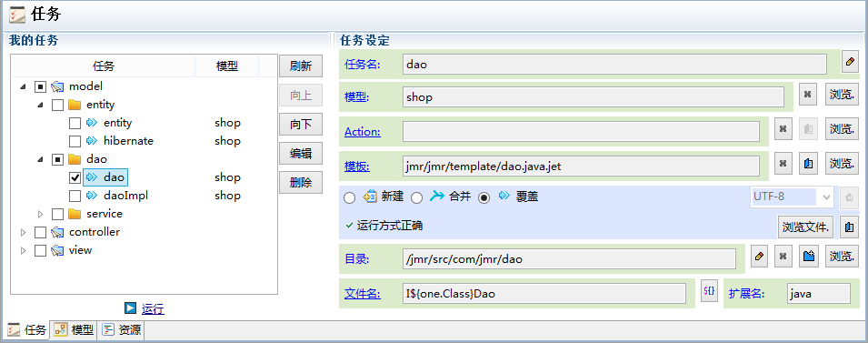Click the model project icon in the tree
The width and height of the screenshot is (868, 343).
click(x=57, y=86)
